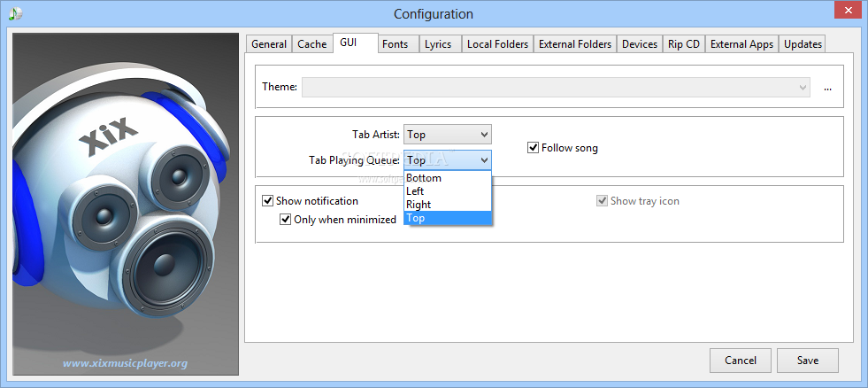The width and height of the screenshot is (868, 388).
Task: Switch to the Cache tab
Action: pyautogui.click(x=311, y=44)
